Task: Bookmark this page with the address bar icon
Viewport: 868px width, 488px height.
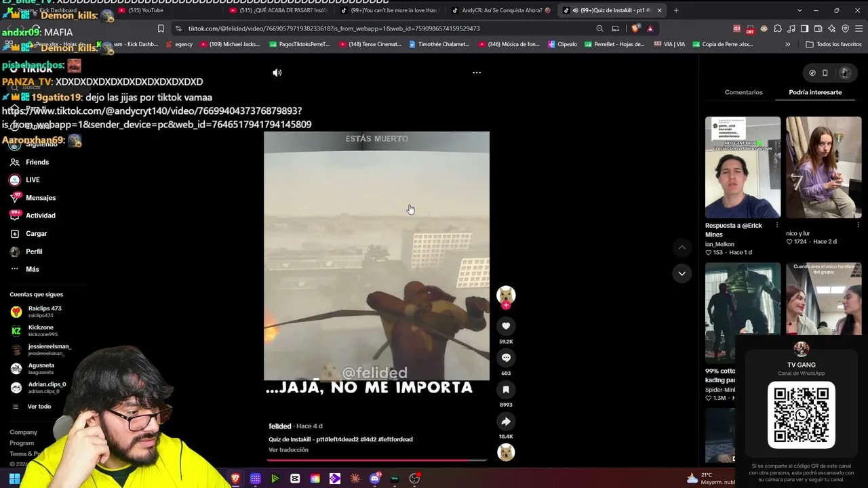Action: coord(161,28)
